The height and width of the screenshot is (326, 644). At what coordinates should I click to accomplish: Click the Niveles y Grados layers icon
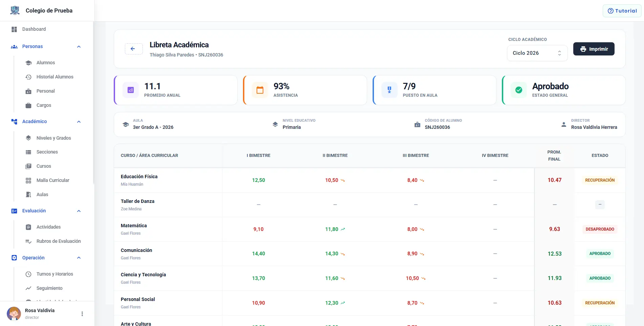coord(28,138)
